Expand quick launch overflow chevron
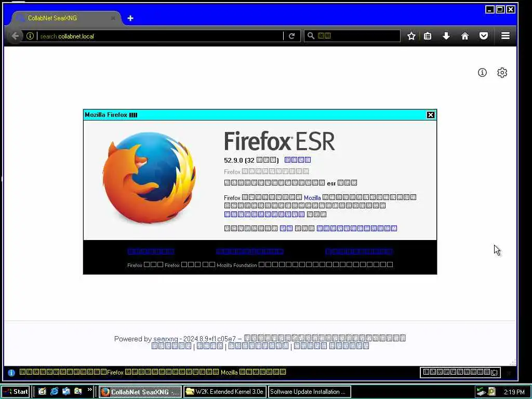Viewport: 532px width, 399px height. click(89, 390)
